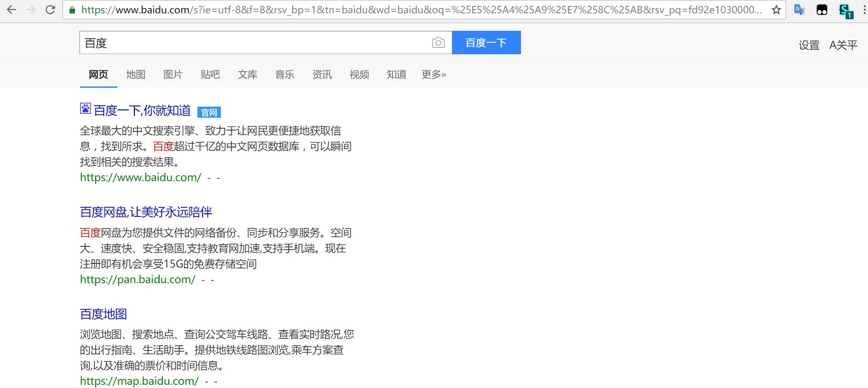
Task: Go back with the browser back arrow
Action: [12, 10]
